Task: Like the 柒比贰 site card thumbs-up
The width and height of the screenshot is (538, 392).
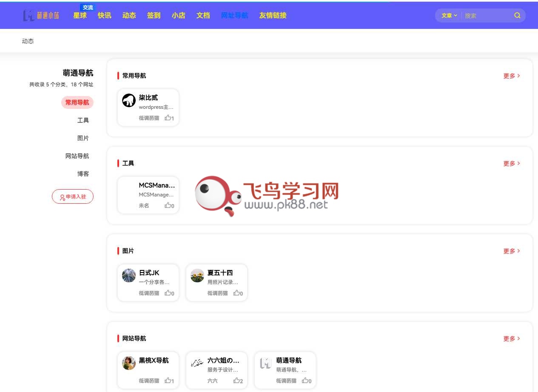Action: coord(169,118)
